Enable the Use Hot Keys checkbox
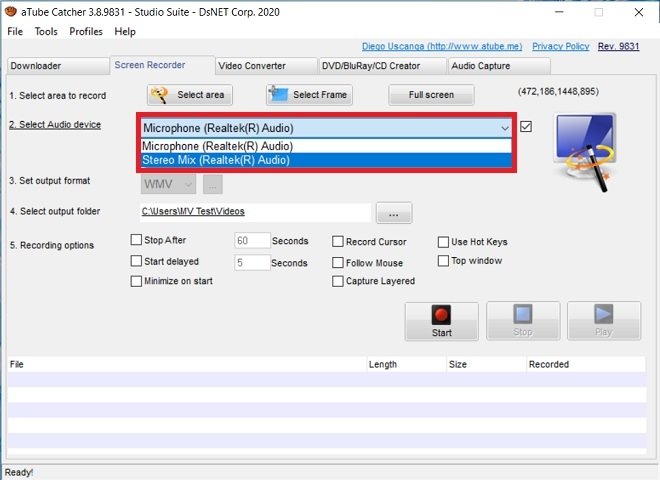 click(443, 242)
